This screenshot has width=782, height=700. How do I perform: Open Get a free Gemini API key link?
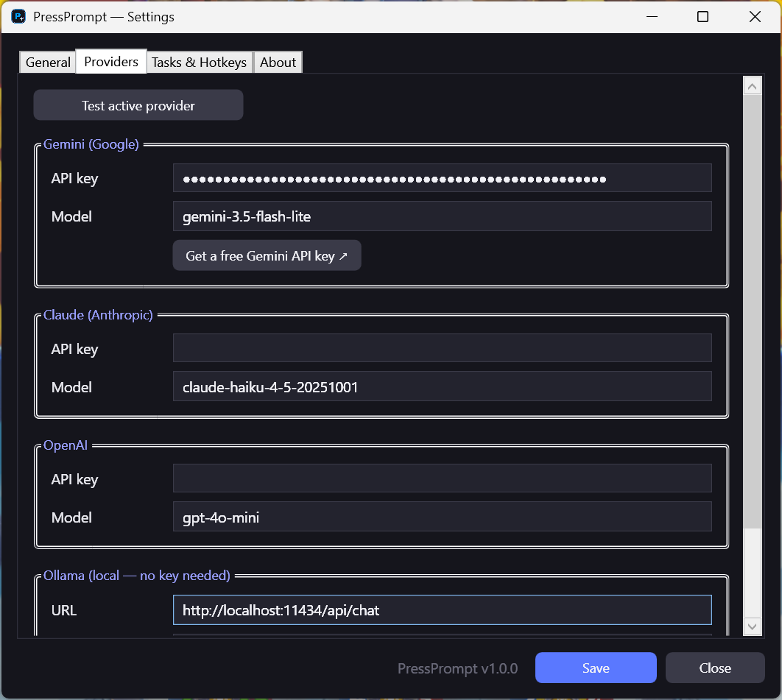click(267, 255)
